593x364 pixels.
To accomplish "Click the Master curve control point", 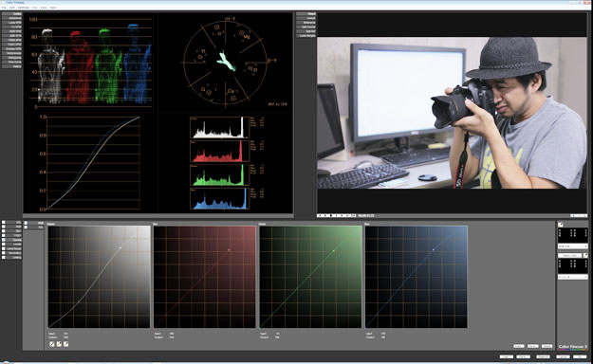I will click(x=120, y=248).
